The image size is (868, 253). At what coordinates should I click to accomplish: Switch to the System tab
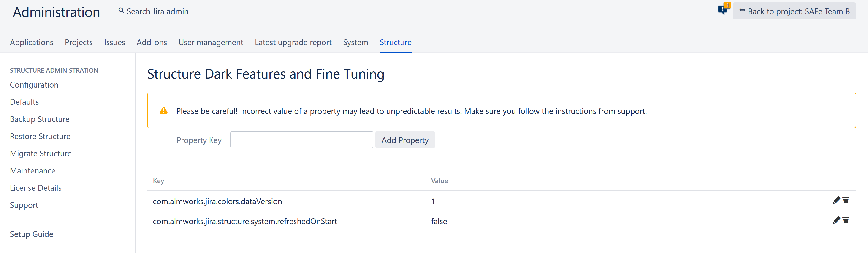pyautogui.click(x=355, y=42)
